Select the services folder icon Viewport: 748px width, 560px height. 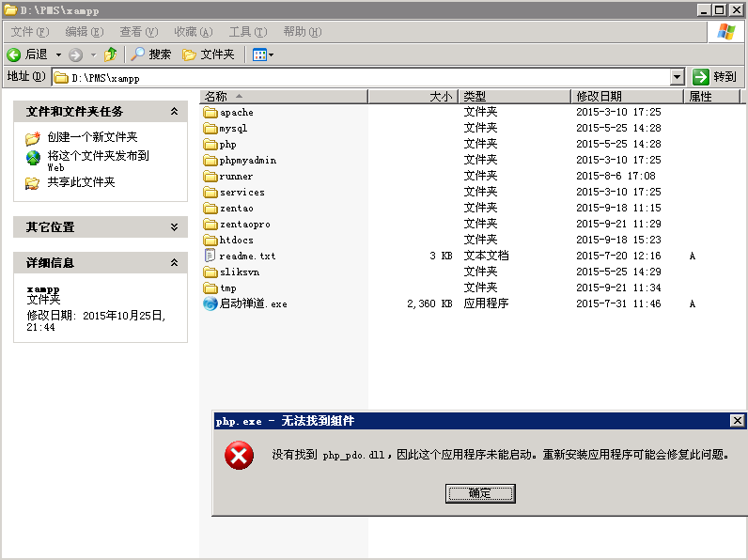210,193
